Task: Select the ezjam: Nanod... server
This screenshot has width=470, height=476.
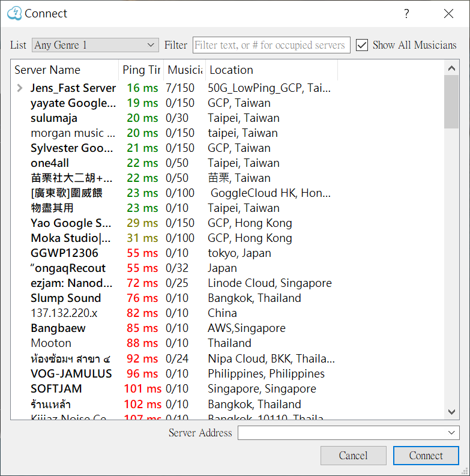Action: click(x=71, y=283)
